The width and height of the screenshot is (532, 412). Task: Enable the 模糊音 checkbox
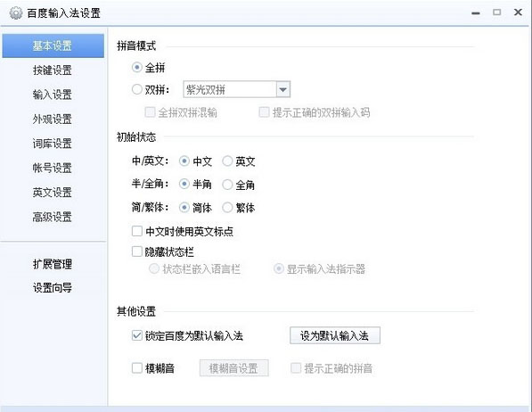137,368
